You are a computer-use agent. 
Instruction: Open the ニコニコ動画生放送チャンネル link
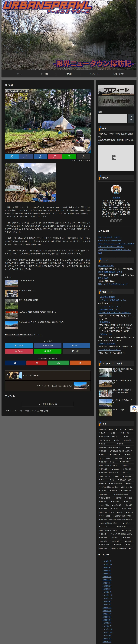coord(110,272)
